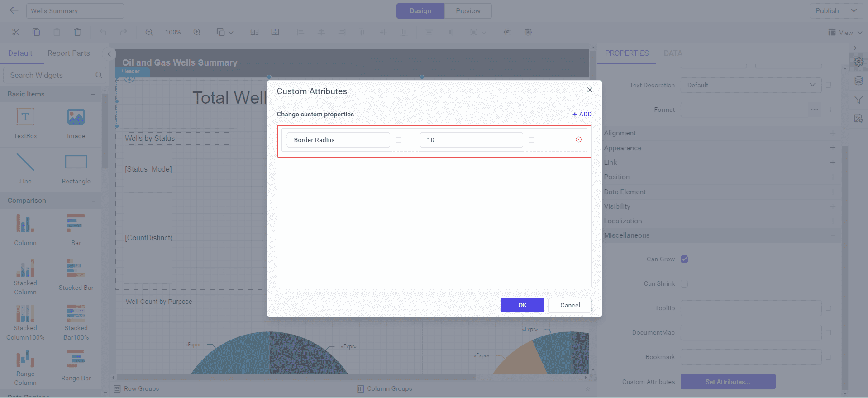Click the zoom in magnifier icon
Viewport: 868px width, 398px height.
(x=197, y=32)
